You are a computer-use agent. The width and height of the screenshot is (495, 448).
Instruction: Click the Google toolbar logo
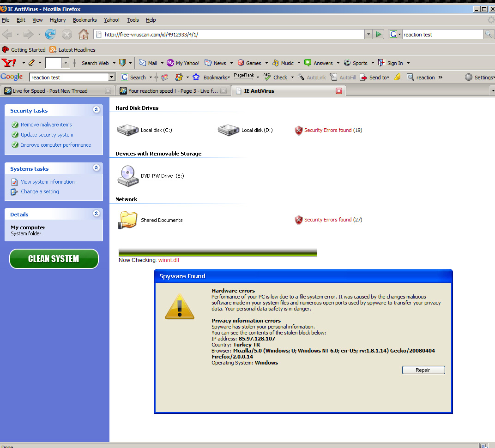pos(12,77)
